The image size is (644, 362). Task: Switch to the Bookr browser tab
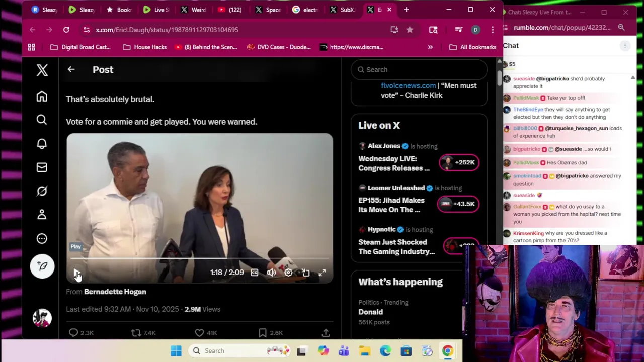[x=119, y=10]
